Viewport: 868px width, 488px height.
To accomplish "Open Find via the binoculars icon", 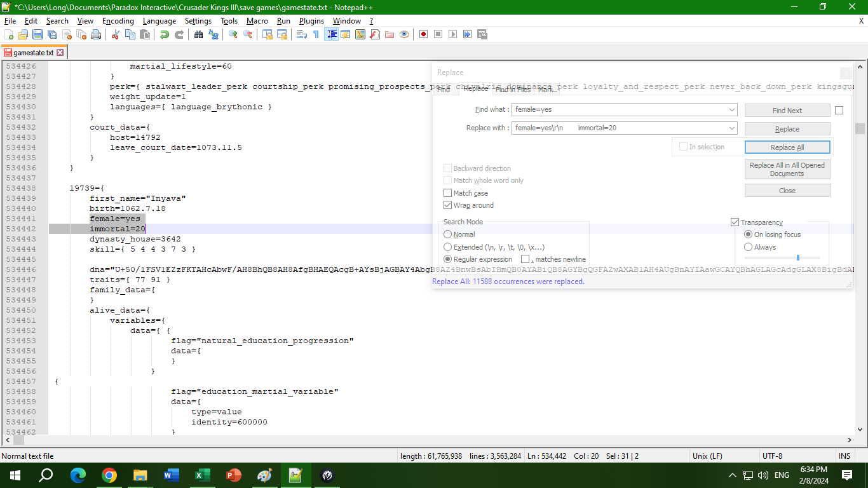I will (x=198, y=34).
